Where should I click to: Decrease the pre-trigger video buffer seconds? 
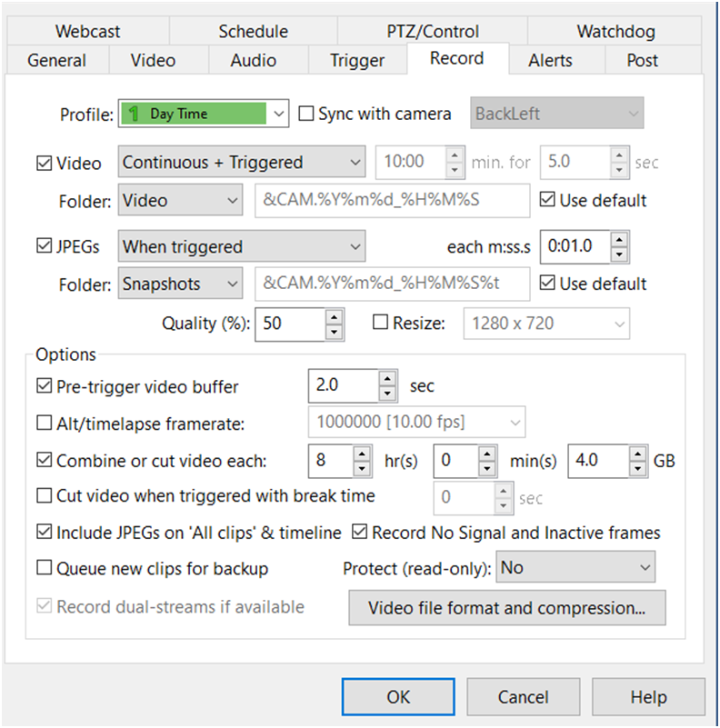pyautogui.click(x=388, y=394)
